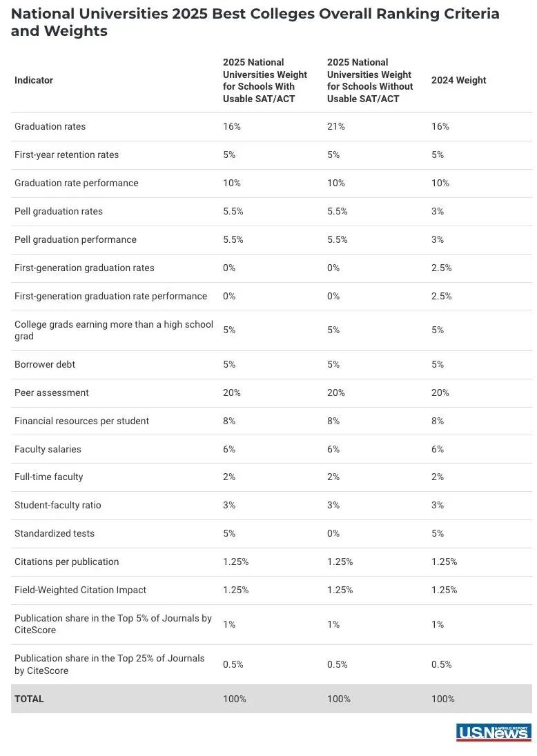Select the Faculty salaries row label
Viewport: 537px width, 756px height.
[x=48, y=449]
